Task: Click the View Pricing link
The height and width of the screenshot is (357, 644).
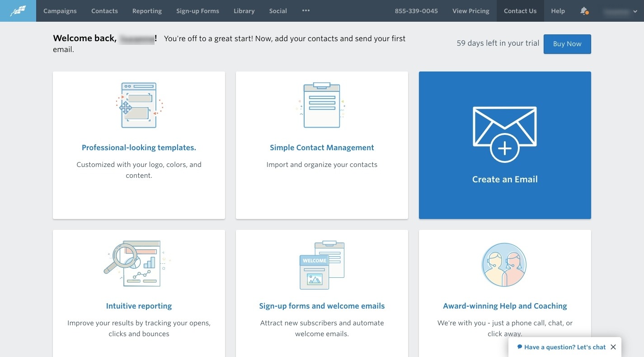Action: click(x=470, y=11)
